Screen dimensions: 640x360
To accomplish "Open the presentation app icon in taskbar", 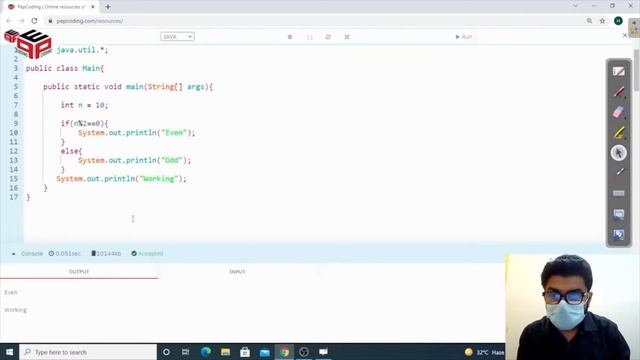I will [x=323, y=352].
